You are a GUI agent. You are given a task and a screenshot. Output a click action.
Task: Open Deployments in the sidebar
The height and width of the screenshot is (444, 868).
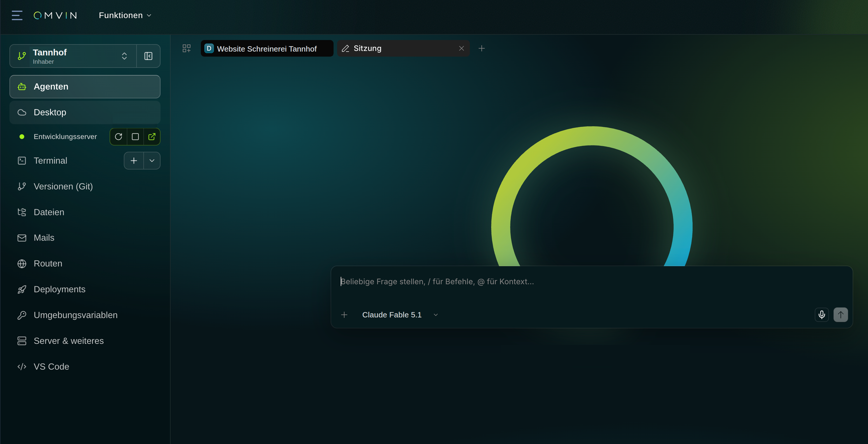pyautogui.click(x=85, y=289)
